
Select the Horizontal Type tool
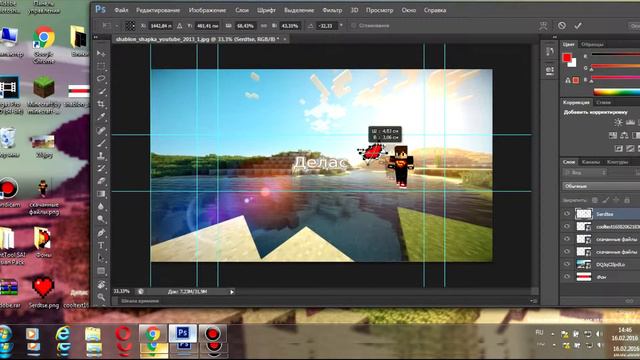101,245
